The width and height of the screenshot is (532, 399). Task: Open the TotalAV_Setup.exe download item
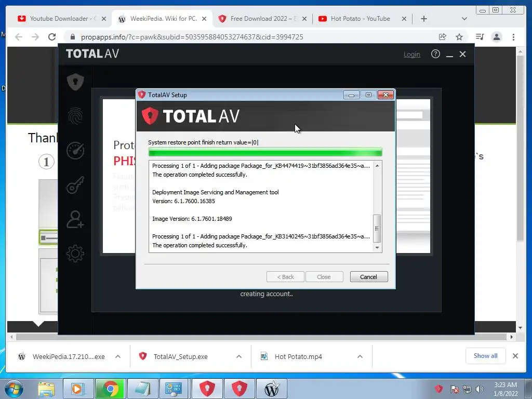(x=174, y=356)
